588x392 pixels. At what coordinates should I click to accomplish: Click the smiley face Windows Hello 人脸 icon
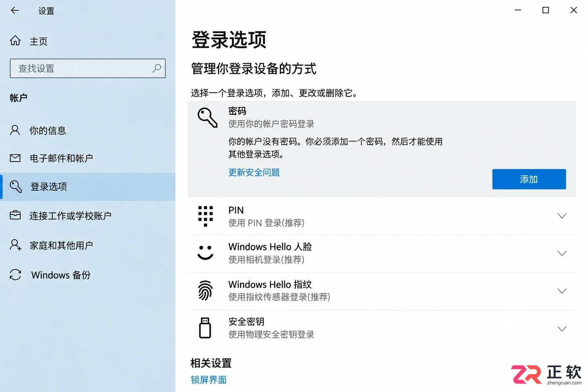tap(205, 252)
